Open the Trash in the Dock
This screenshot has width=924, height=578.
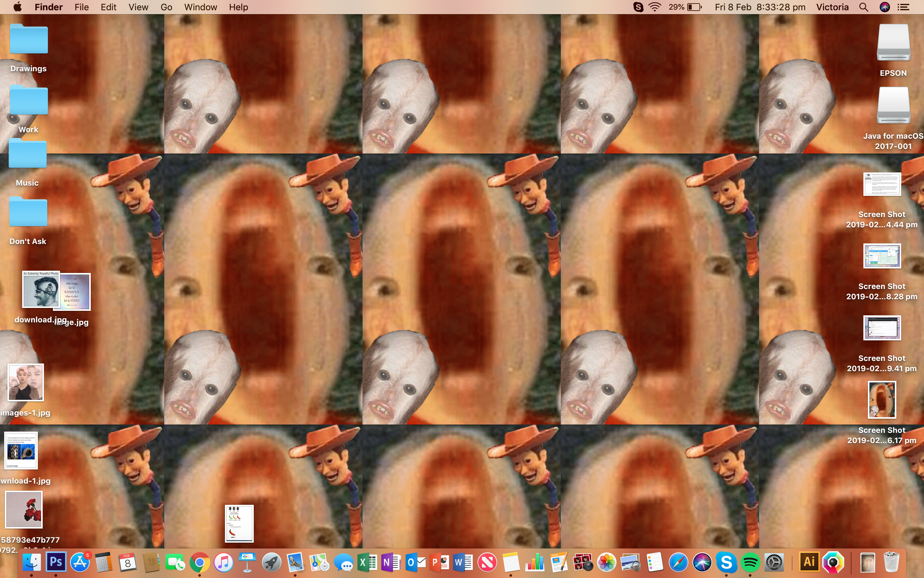point(892,562)
